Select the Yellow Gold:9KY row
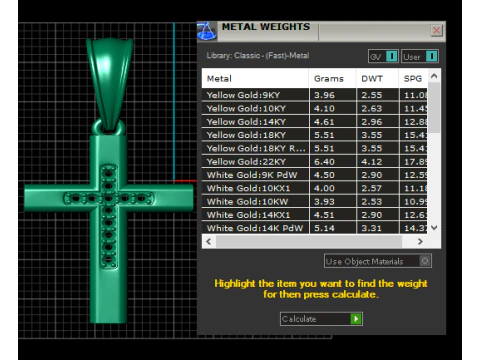Image resolution: width=480 pixels, height=360 pixels. (x=314, y=95)
